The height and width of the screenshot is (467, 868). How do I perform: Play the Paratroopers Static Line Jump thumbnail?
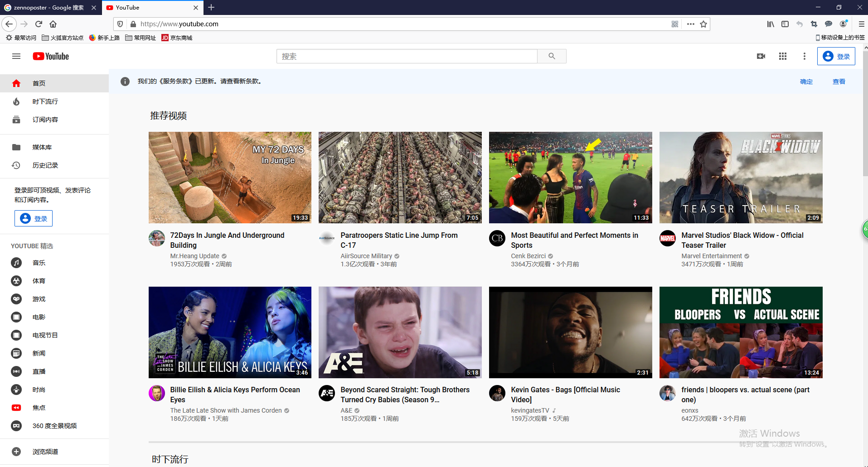click(x=400, y=178)
